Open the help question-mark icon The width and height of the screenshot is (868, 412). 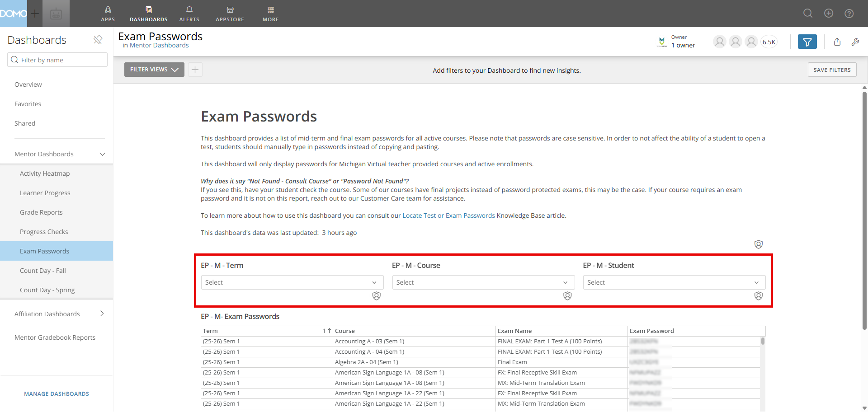tap(849, 14)
